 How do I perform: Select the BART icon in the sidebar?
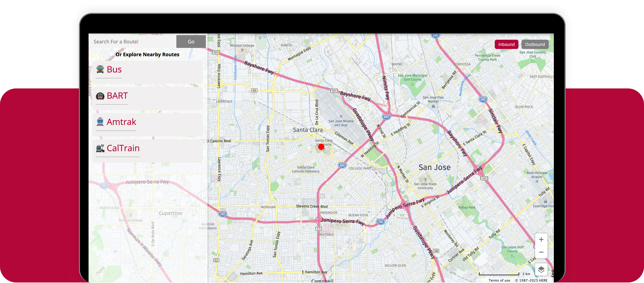pos(100,96)
